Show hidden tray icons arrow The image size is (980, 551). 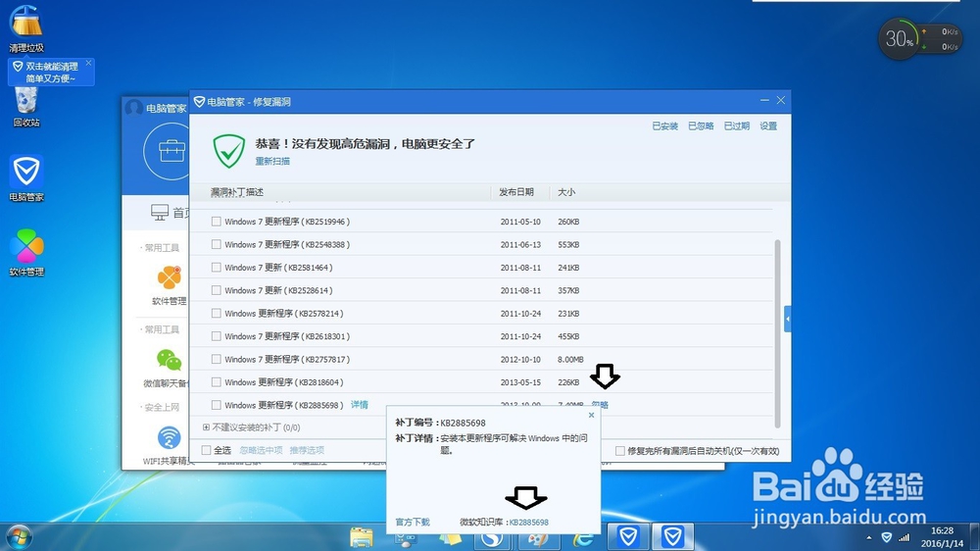pos(868,538)
